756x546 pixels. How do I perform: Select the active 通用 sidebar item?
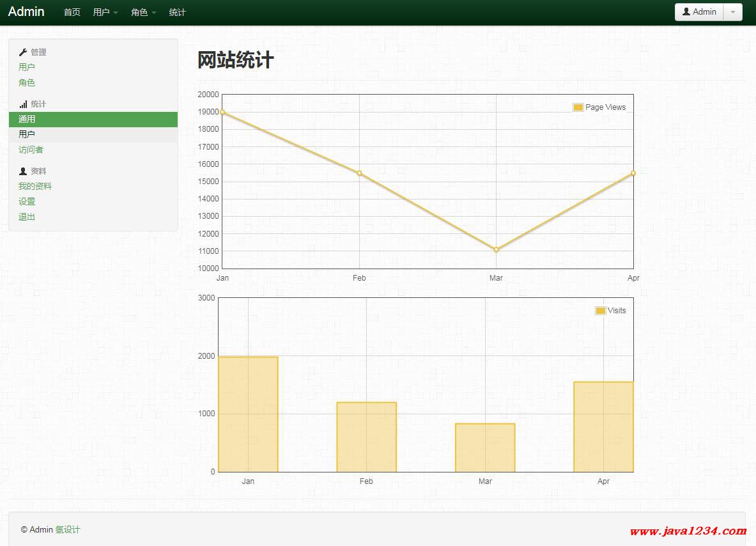(x=93, y=119)
